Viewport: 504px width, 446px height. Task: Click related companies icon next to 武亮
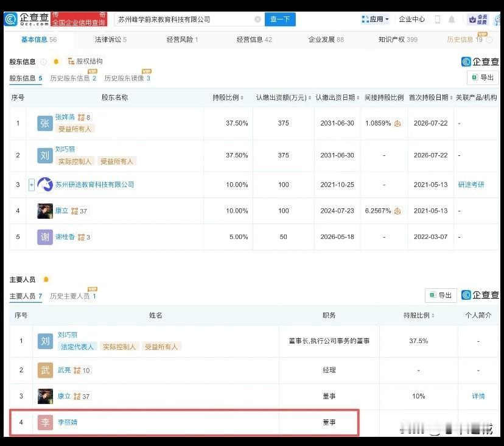(x=77, y=370)
